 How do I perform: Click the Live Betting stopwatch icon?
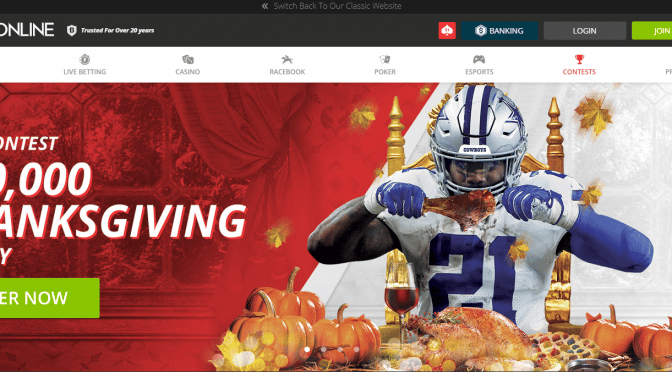coord(84,59)
